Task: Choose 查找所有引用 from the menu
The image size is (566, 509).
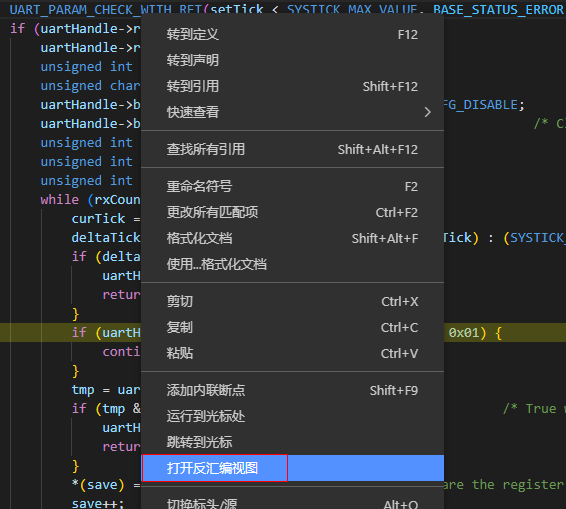Action: tap(292, 149)
